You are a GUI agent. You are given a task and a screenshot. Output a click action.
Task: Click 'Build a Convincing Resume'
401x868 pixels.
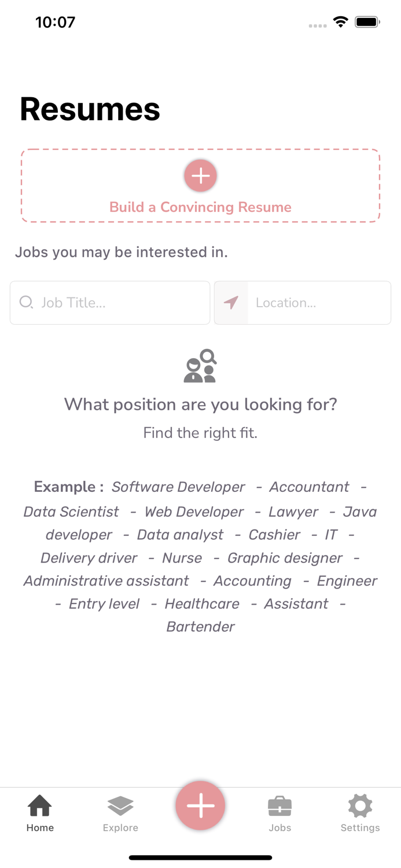tap(200, 207)
